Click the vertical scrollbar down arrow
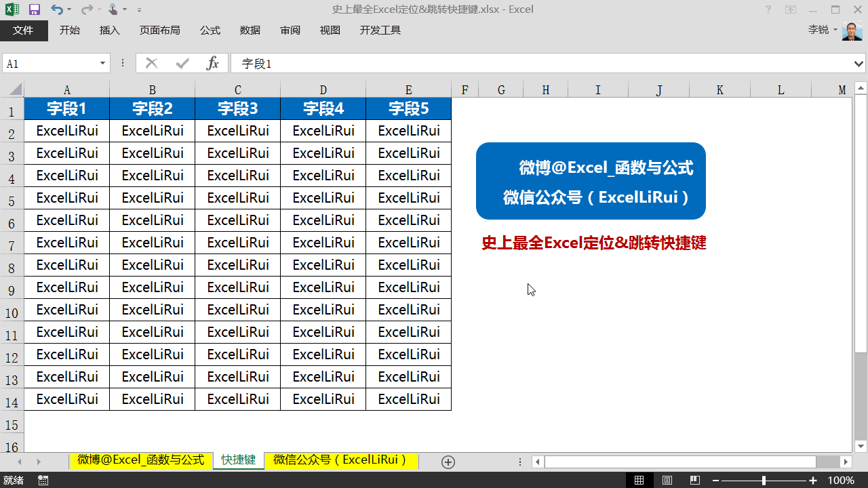 861,446
